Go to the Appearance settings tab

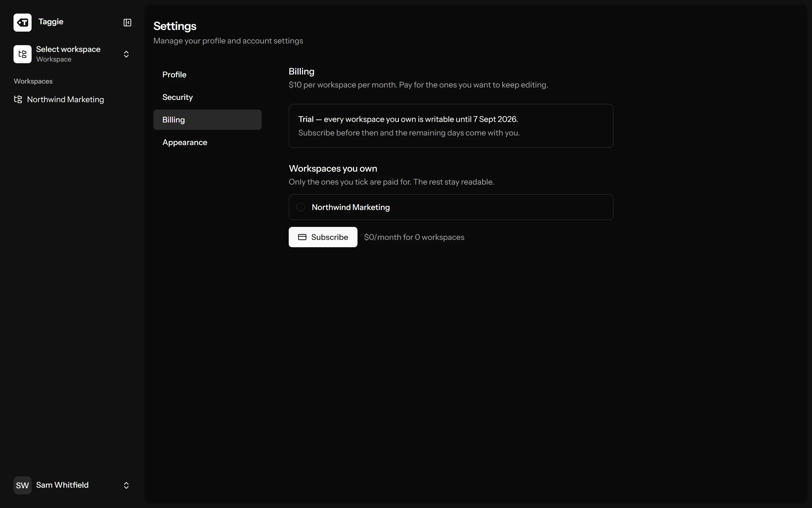click(x=207, y=143)
